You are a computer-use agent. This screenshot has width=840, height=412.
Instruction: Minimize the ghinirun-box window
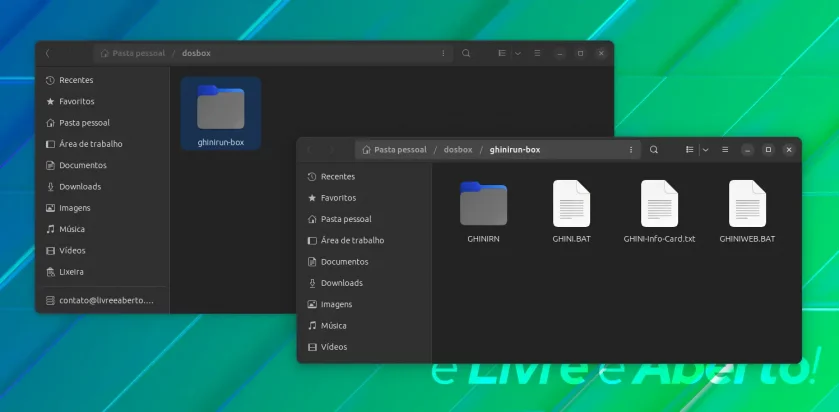click(748, 150)
